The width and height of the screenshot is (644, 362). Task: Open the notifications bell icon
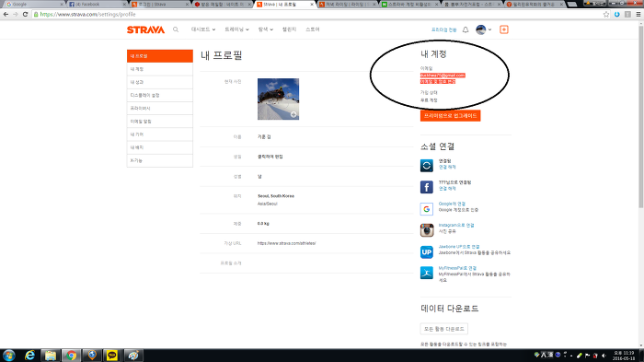click(466, 29)
